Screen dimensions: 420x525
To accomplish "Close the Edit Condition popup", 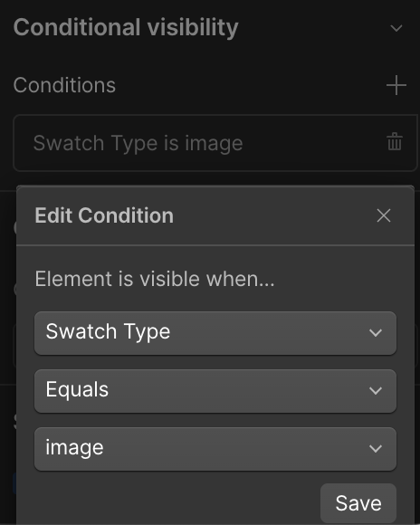I will [x=384, y=215].
